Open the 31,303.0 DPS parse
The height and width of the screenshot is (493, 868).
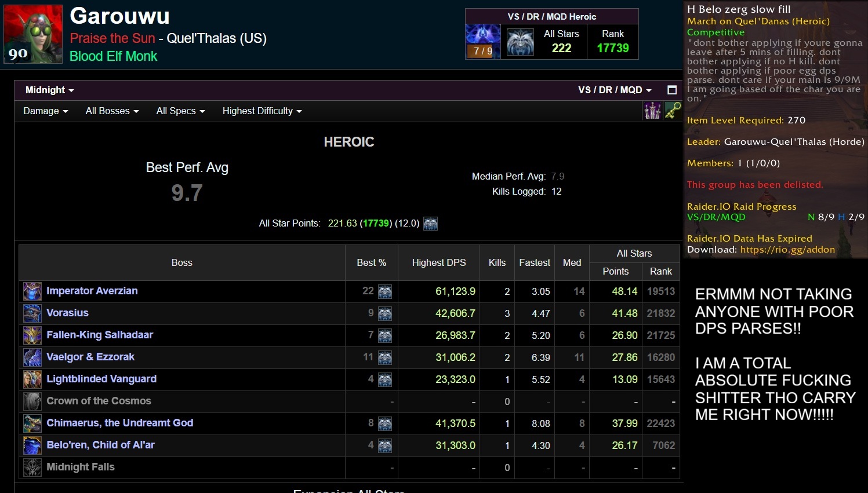(x=455, y=445)
